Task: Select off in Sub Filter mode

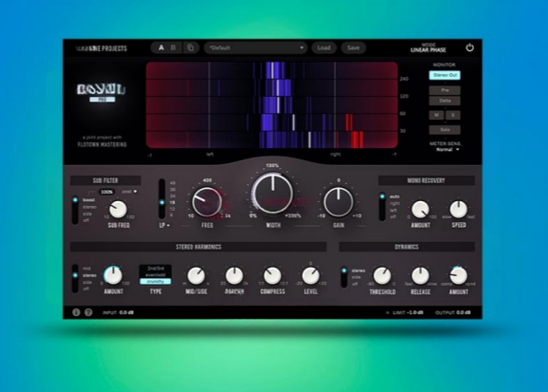Action: (x=86, y=220)
